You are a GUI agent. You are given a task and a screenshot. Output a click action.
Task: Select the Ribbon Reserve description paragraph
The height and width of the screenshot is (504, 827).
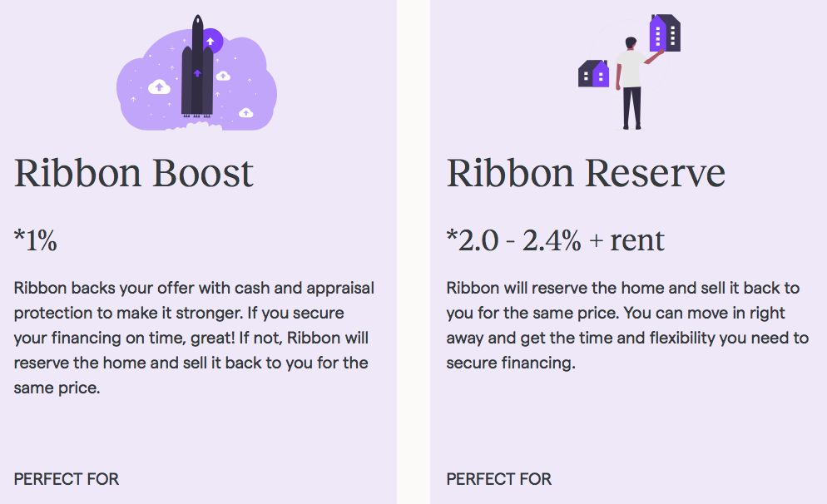[627, 325]
